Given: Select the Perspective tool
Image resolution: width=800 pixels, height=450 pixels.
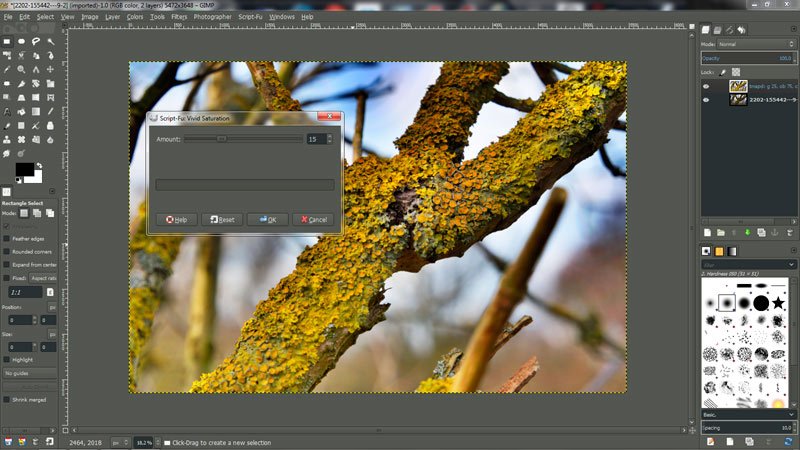Looking at the screenshot, I should (21, 97).
